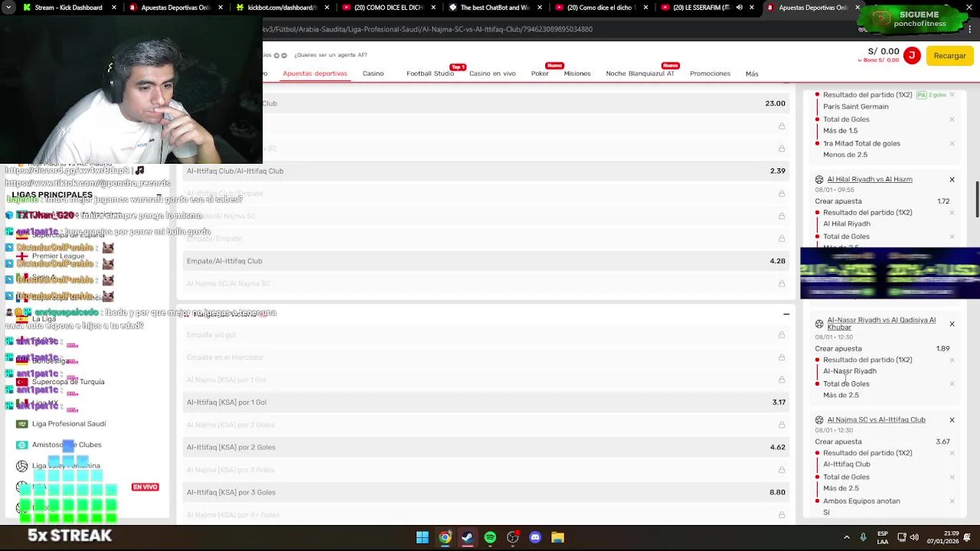
Task: Remove 1ra Mitad Total de goles selection
Action: coord(952,143)
